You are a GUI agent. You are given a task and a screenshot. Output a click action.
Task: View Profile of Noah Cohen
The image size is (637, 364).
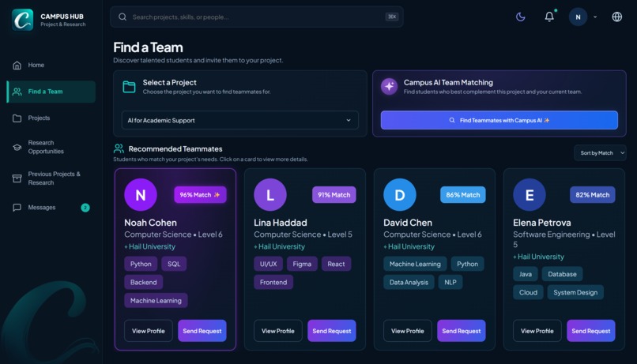(149, 331)
